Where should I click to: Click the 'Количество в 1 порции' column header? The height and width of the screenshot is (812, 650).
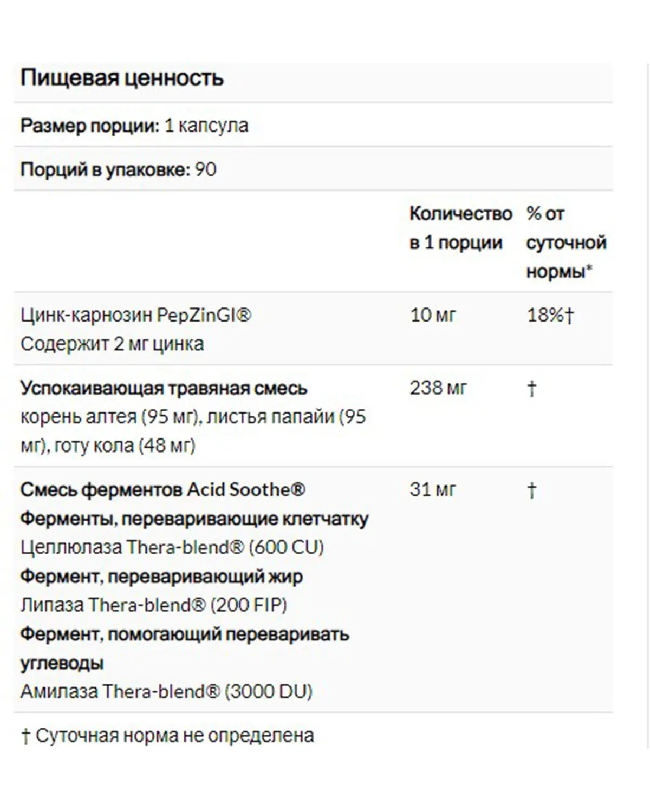[460, 228]
